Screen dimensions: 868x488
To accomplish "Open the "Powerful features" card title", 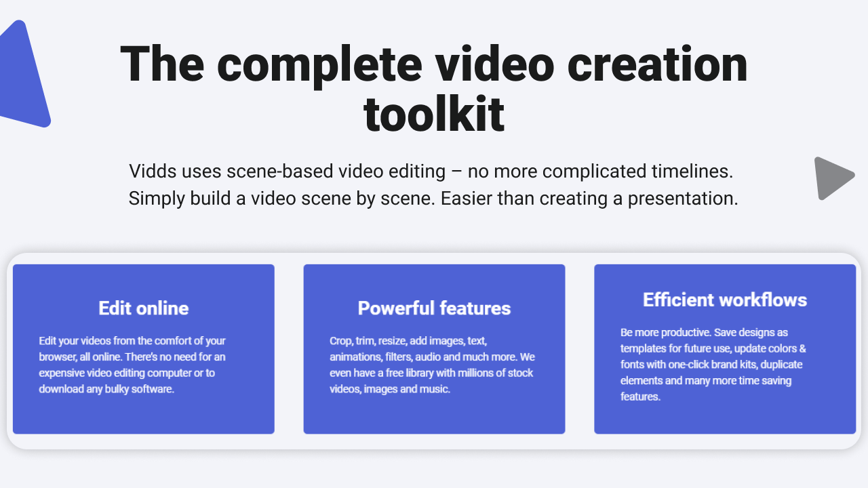I will pos(434,308).
